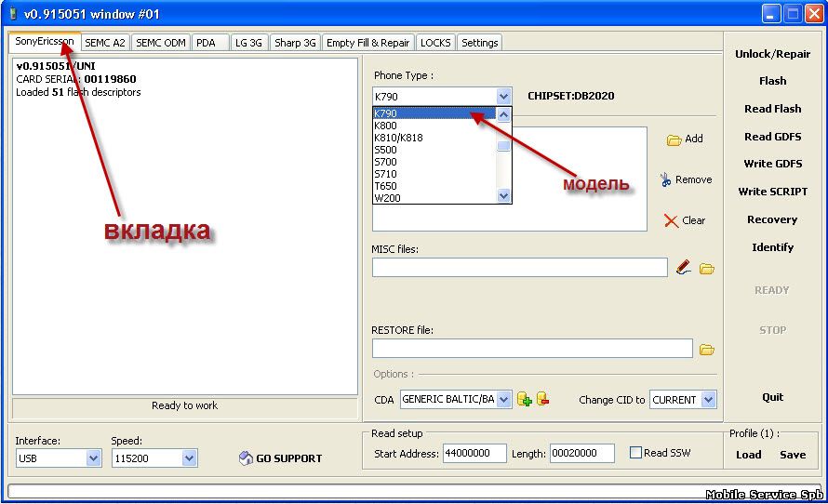This screenshot has height=504, width=828.
Task: Click the Identify button
Action: 772,247
